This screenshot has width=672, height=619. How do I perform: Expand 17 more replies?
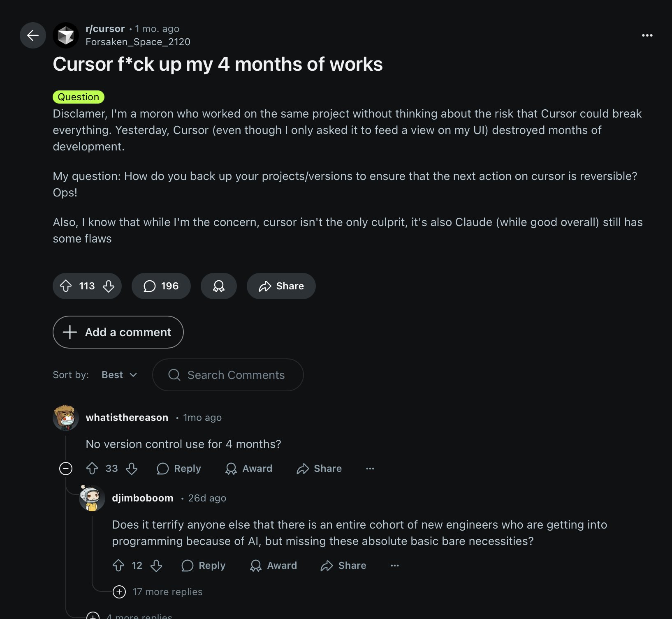pos(158,592)
